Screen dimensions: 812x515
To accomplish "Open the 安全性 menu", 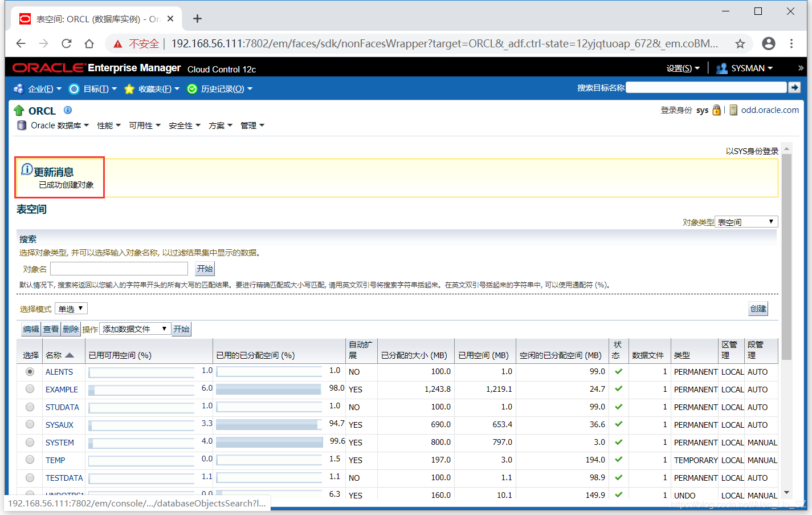I will [x=185, y=125].
